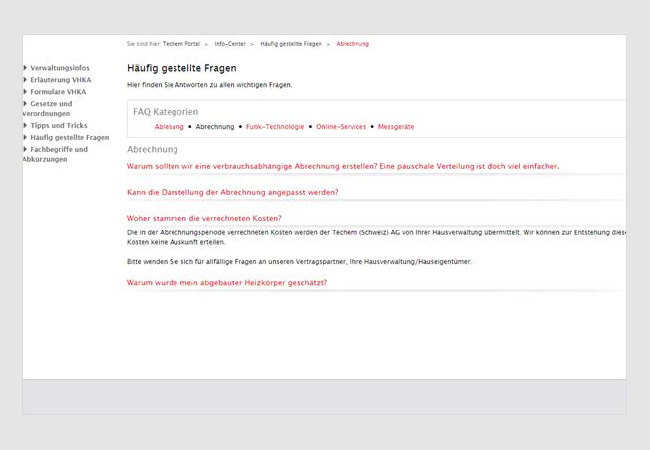Screen dimensions: 650x450
Task: Click arrow next to Tipps und Tricks
Action: click(x=25, y=125)
